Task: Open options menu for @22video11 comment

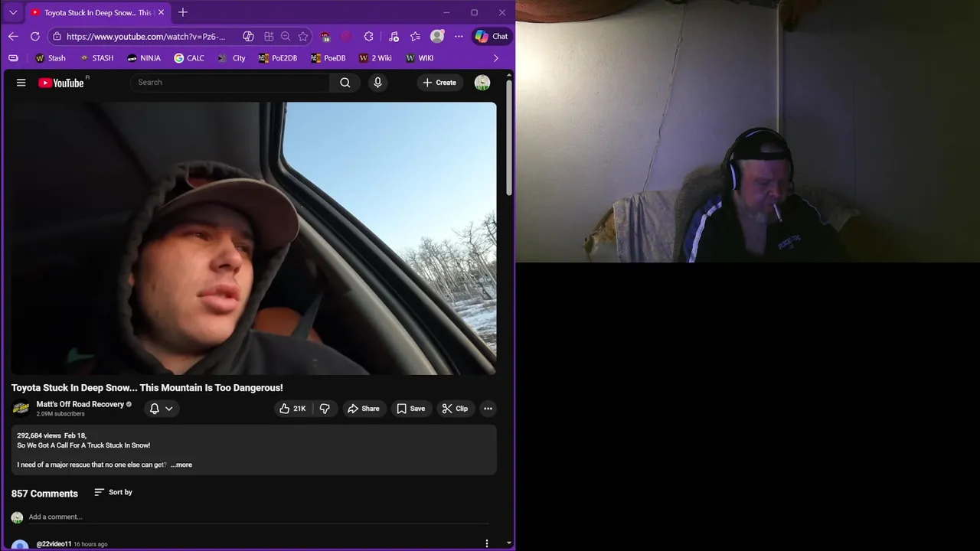Action: [487, 543]
